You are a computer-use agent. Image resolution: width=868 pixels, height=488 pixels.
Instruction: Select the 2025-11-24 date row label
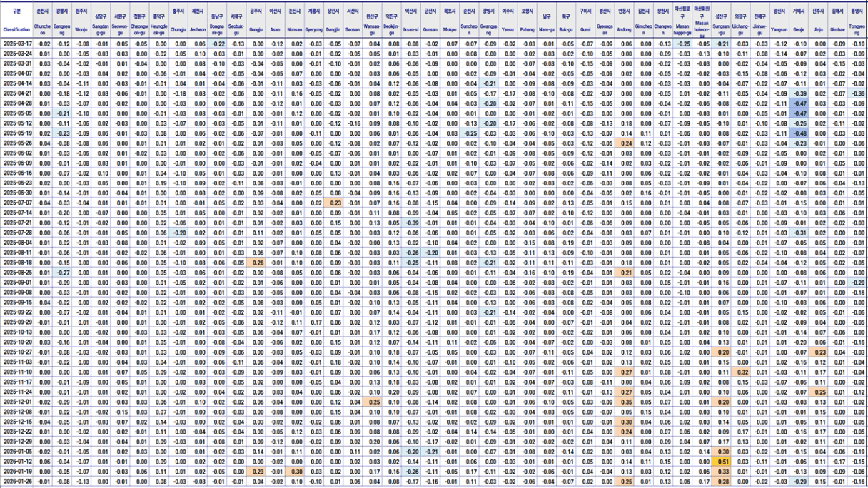click(17, 392)
